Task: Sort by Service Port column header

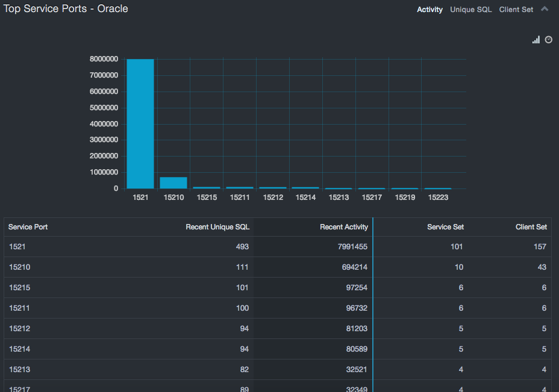Action: [28, 227]
